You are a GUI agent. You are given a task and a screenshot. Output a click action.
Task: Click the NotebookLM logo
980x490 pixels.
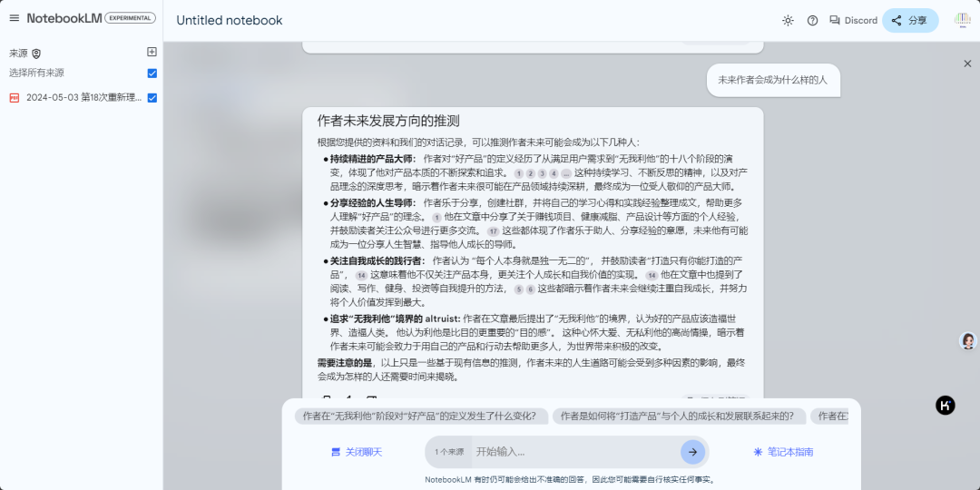pos(64,18)
